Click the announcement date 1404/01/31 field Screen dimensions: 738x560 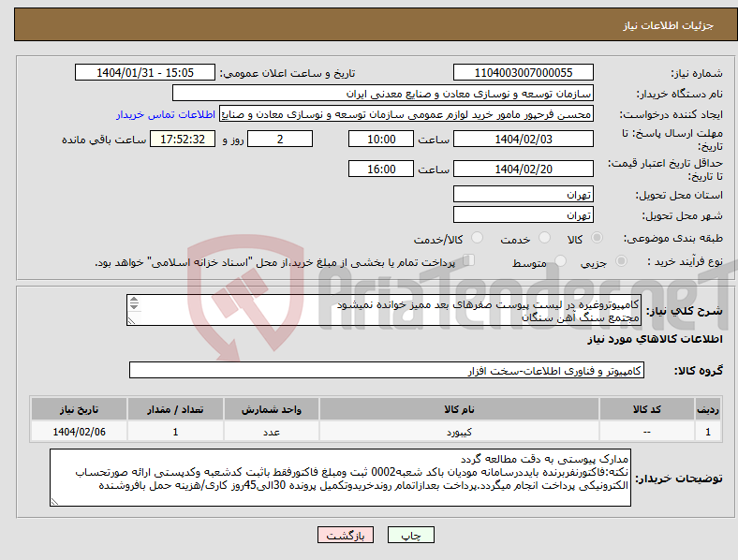[x=145, y=73]
